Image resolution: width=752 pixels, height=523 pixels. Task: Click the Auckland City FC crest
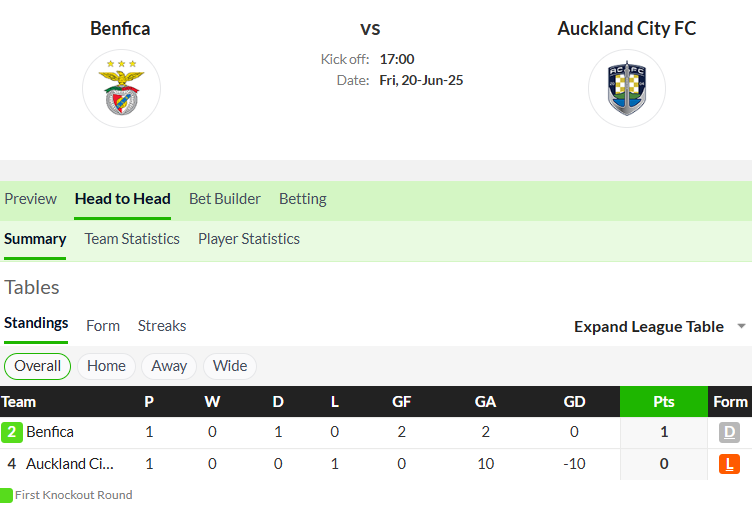627,88
